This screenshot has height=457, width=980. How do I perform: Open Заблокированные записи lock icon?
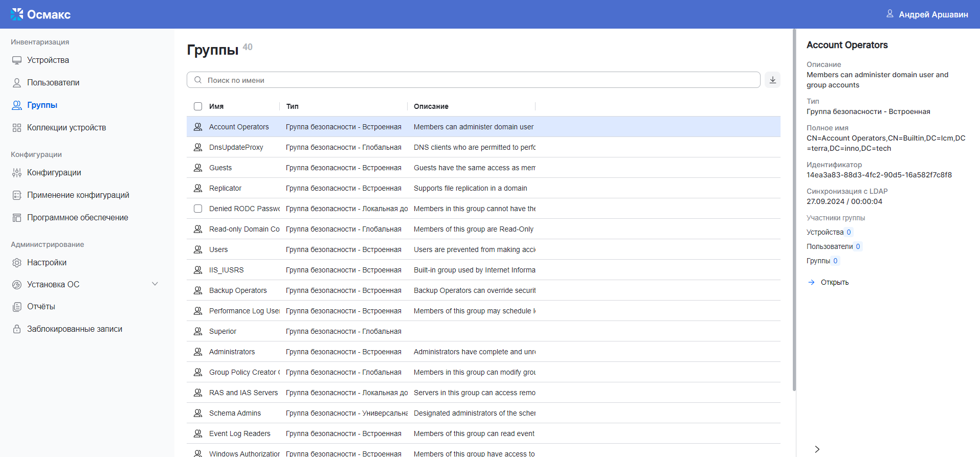point(17,329)
